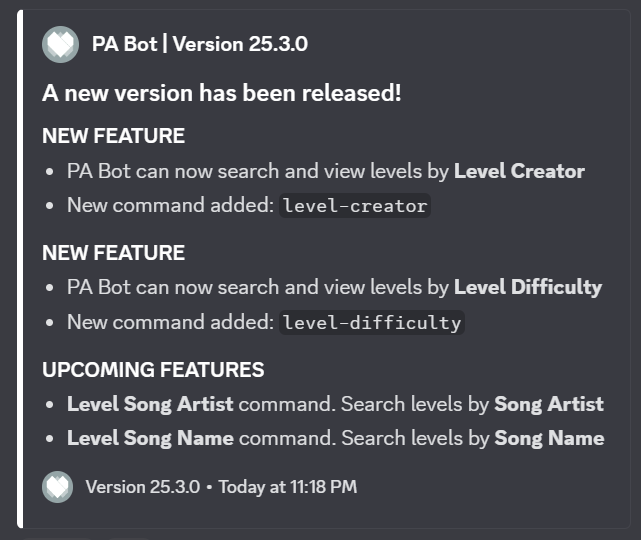
Task: Click the PA Bot heart avatar icon
Action: pyautogui.click(x=60, y=45)
